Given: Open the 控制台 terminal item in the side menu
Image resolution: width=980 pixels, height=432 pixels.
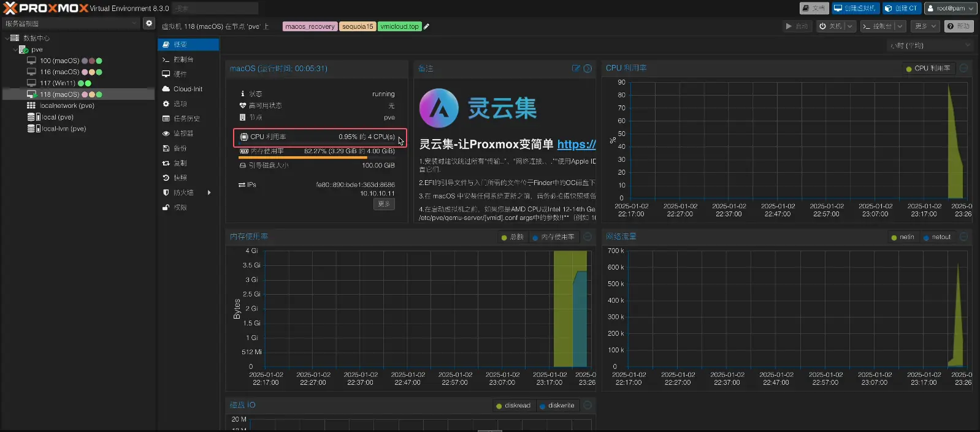Looking at the screenshot, I should click(188, 59).
